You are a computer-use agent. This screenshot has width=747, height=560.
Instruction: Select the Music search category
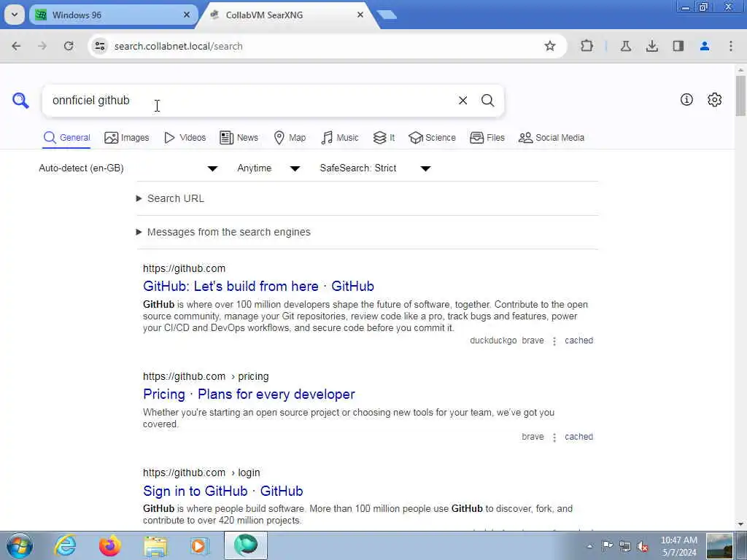(340, 138)
